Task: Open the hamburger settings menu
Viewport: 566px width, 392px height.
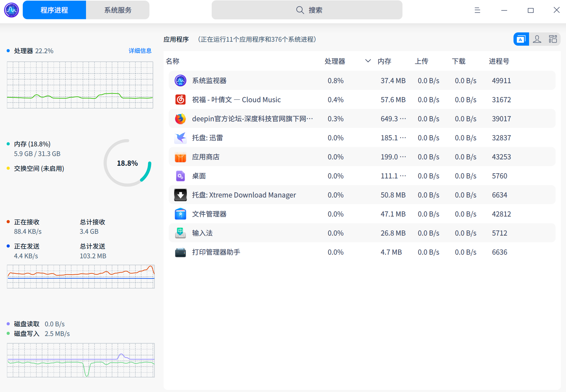Action: (x=477, y=10)
